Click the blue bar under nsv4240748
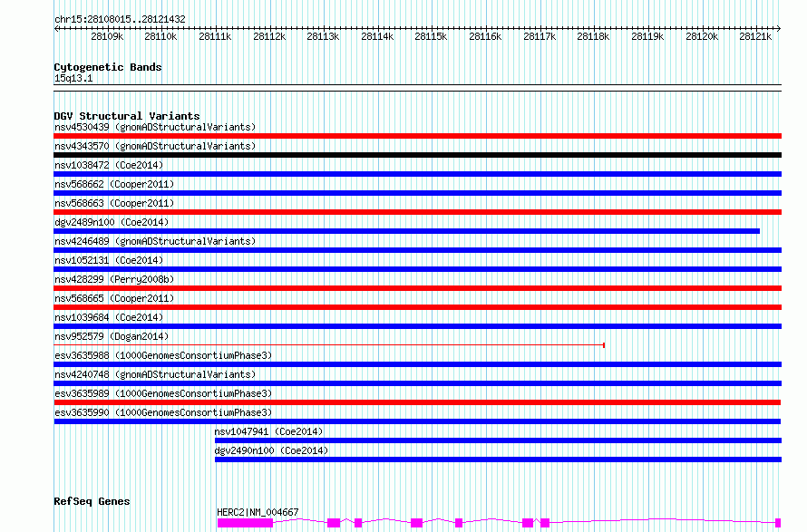The image size is (807, 532). [x=417, y=383]
